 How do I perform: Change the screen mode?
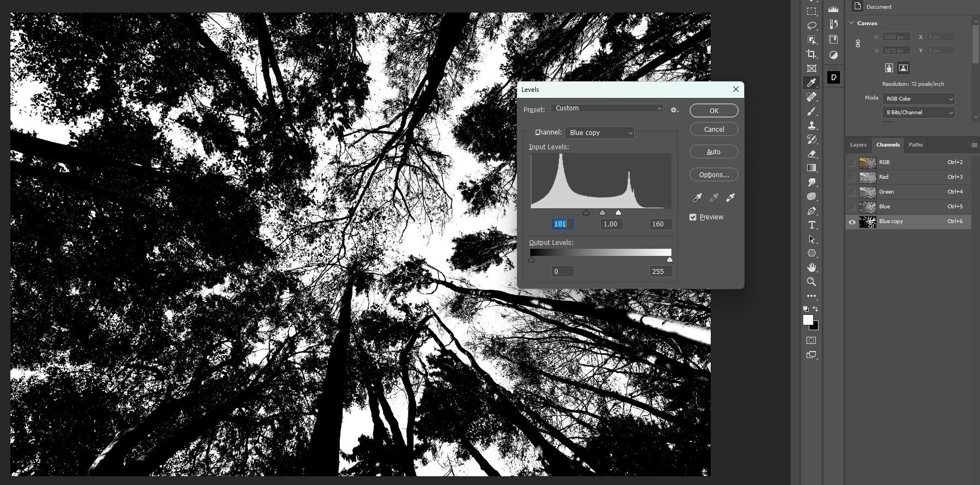point(811,355)
